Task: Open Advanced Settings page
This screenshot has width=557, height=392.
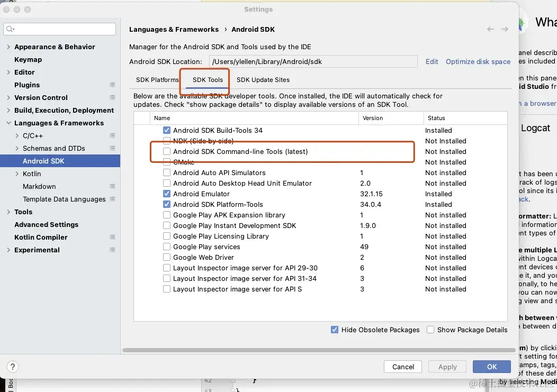Action: point(46,225)
